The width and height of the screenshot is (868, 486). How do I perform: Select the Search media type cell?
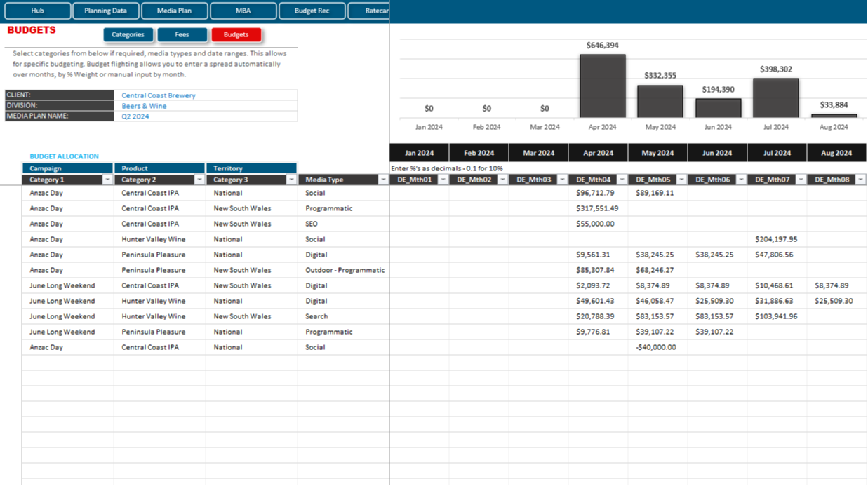click(343, 316)
